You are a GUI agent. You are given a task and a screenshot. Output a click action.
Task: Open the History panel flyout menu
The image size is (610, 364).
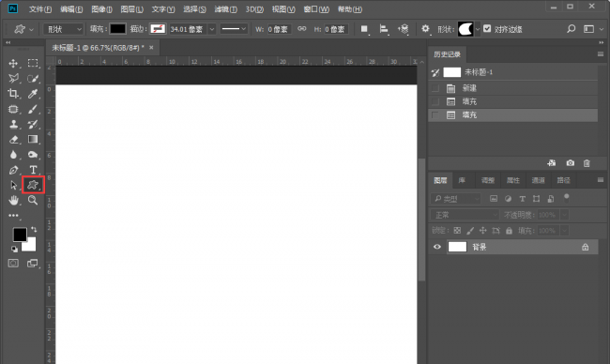tap(601, 54)
